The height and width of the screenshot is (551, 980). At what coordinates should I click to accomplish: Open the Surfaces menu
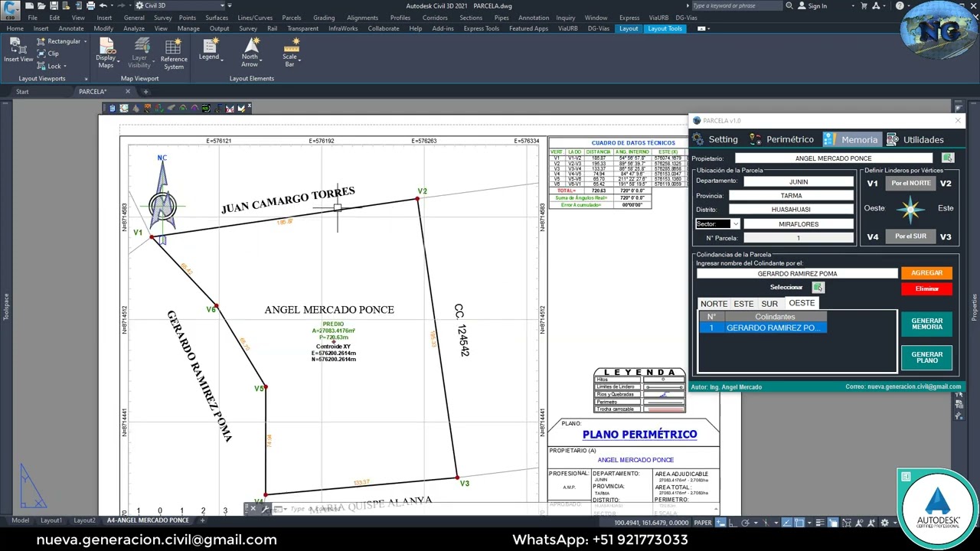click(217, 18)
